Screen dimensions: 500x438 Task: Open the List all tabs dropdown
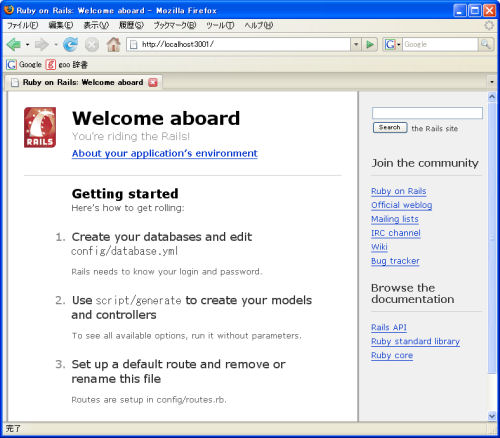pyautogui.click(x=492, y=82)
